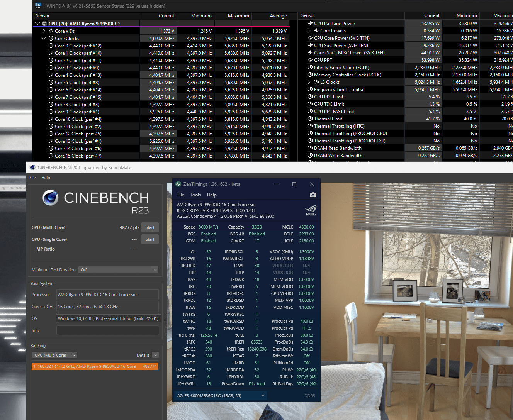
Task: Click the DRAM Write Bandwidth row label
Action: coord(338,155)
